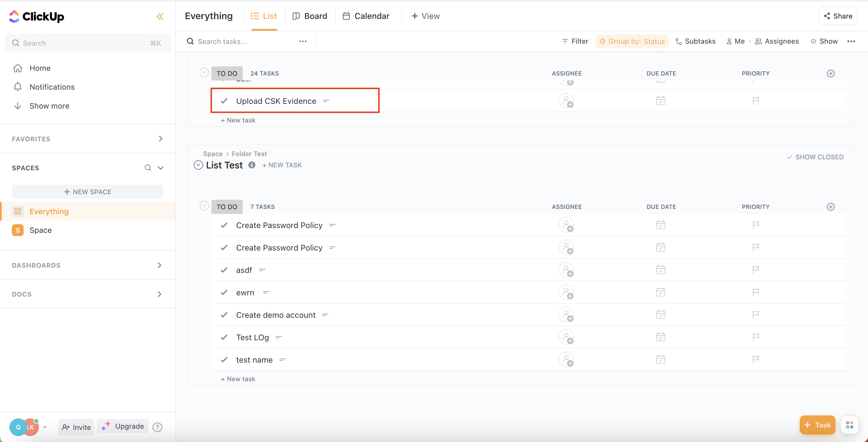Open Group by: Status dropdown
The width and height of the screenshot is (868, 442).
click(632, 41)
